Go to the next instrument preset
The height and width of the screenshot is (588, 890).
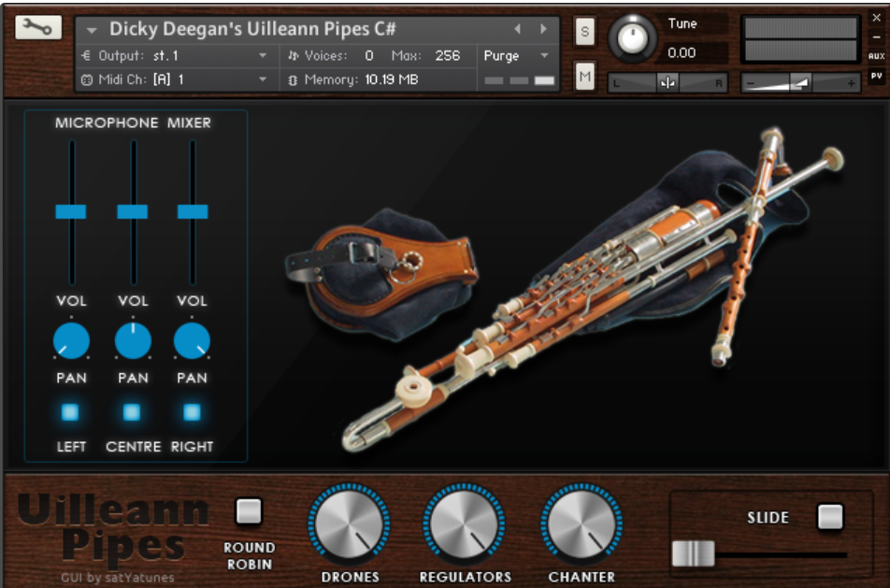coord(544,28)
